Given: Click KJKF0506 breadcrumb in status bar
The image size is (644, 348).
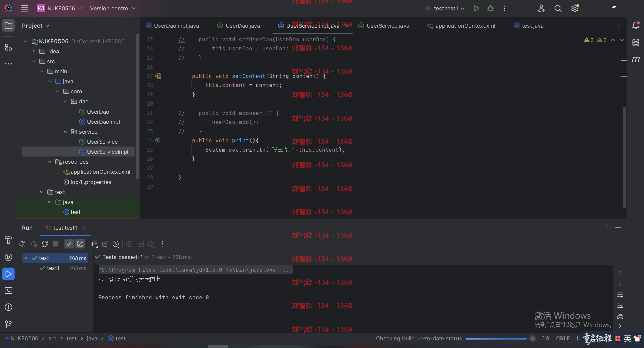Looking at the screenshot, I should [22, 339].
